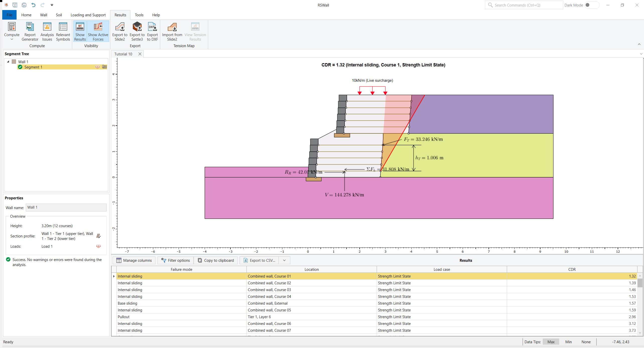644x348 pixels.
Task: Open Relevant Symbols list
Action: pos(63,32)
